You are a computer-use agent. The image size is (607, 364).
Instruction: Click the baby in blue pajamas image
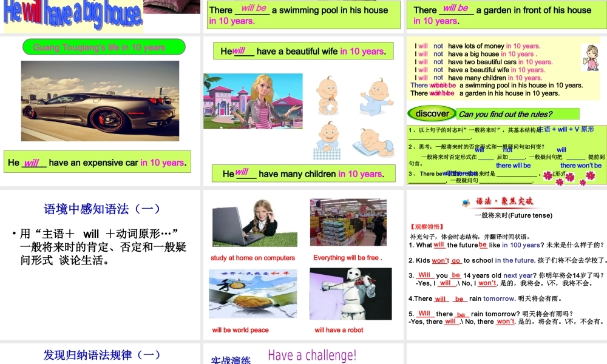(376, 96)
